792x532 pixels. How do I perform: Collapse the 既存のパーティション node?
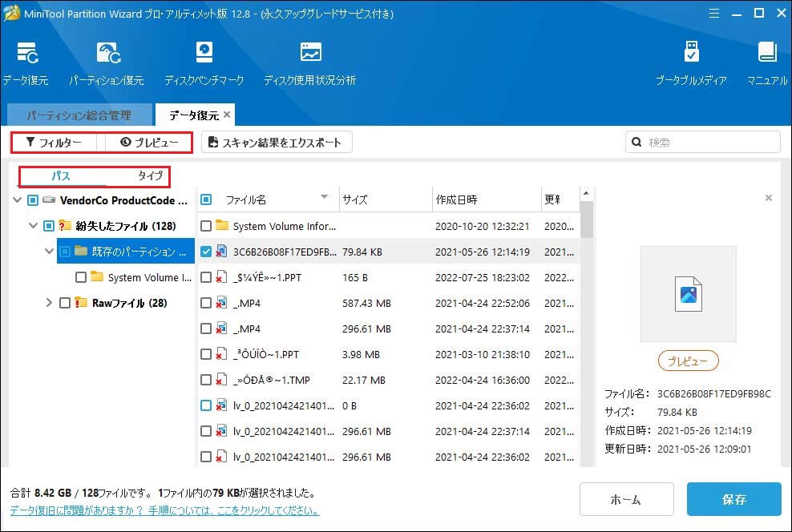pos(50,251)
